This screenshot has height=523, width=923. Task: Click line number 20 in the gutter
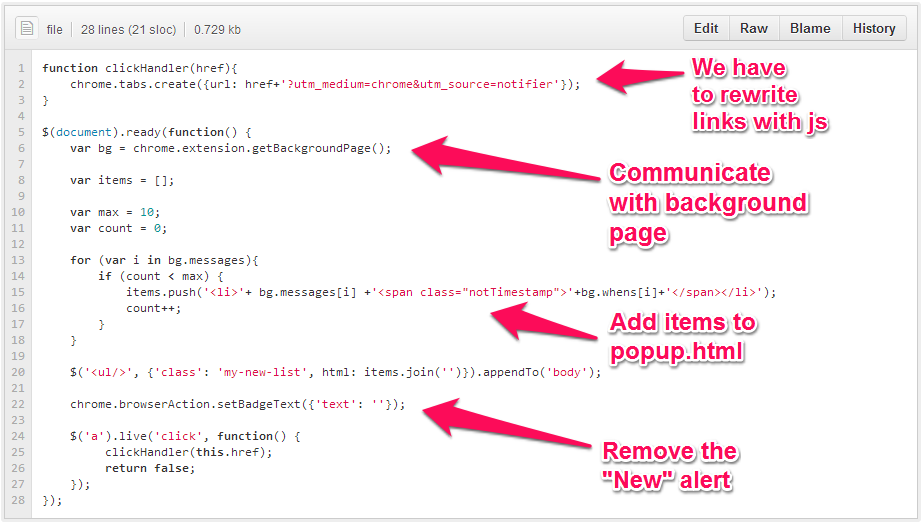tap(19, 372)
